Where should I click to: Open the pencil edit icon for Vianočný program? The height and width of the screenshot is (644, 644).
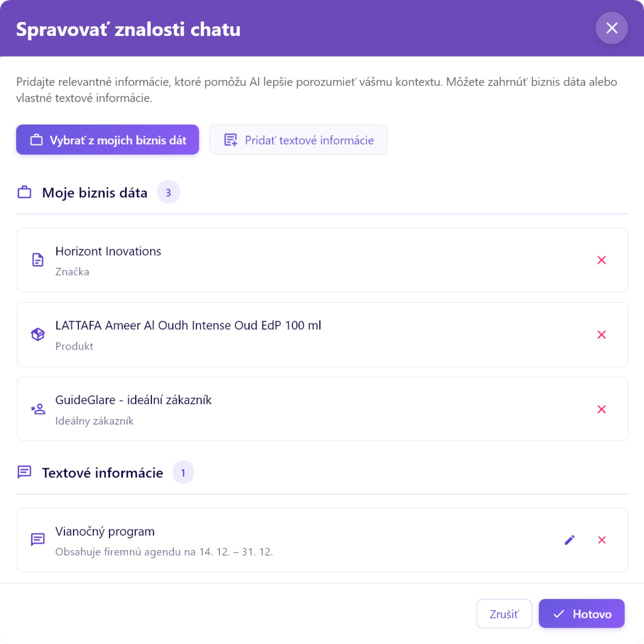click(x=570, y=539)
